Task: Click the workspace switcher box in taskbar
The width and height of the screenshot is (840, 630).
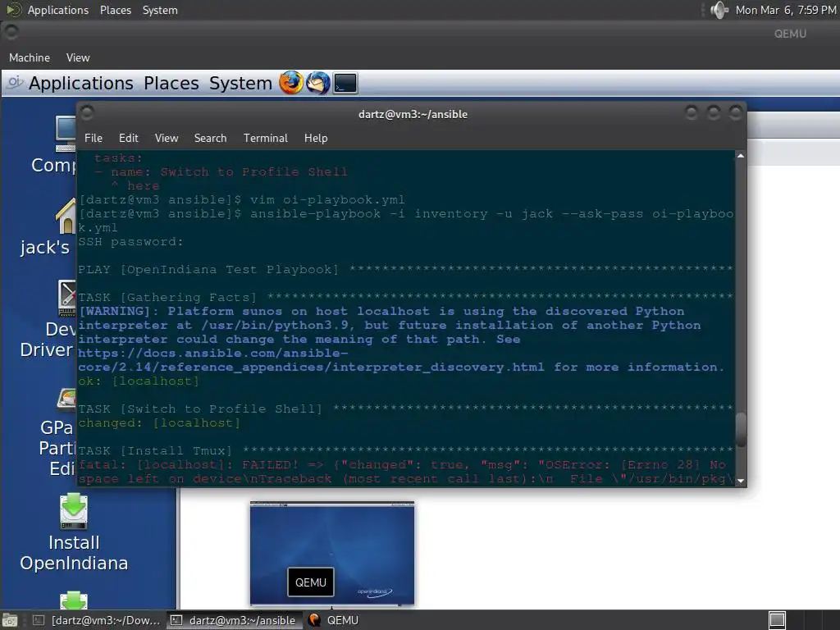Action: [777, 620]
